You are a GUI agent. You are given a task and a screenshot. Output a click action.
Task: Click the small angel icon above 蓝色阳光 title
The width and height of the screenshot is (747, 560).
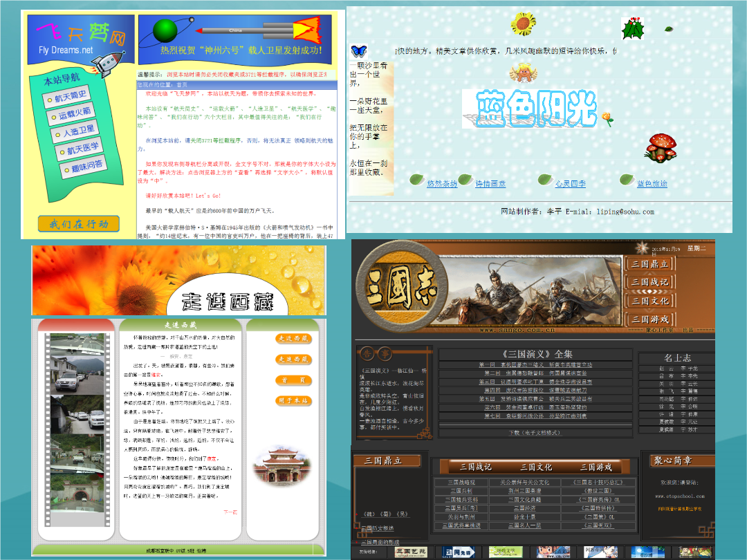coord(523,73)
